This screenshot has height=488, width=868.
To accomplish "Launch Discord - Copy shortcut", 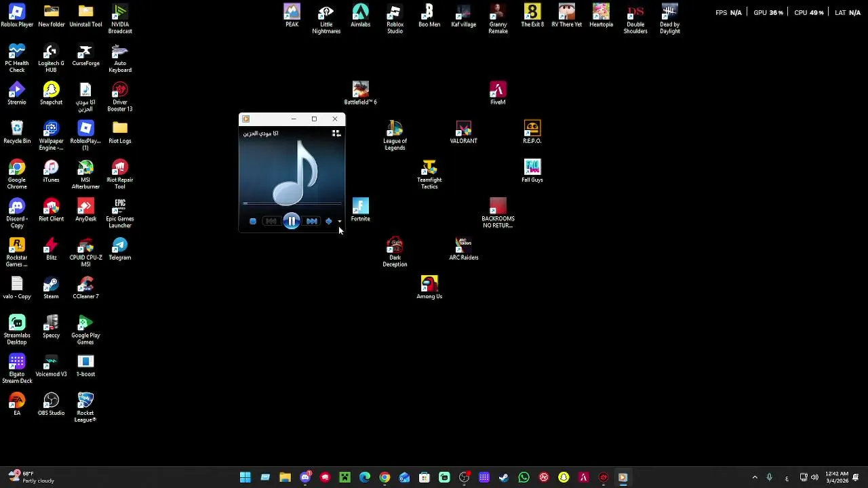I will tap(17, 213).
